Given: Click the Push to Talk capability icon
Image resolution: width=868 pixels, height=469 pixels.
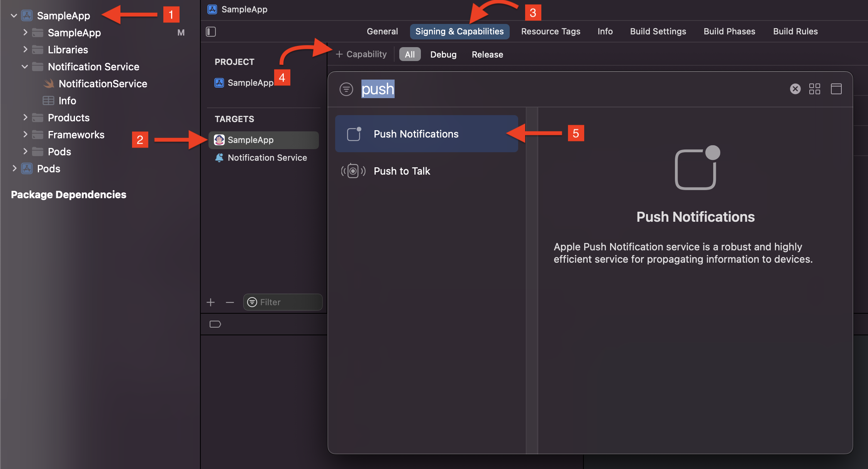Looking at the screenshot, I should pyautogui.click(x=354, y=170).
